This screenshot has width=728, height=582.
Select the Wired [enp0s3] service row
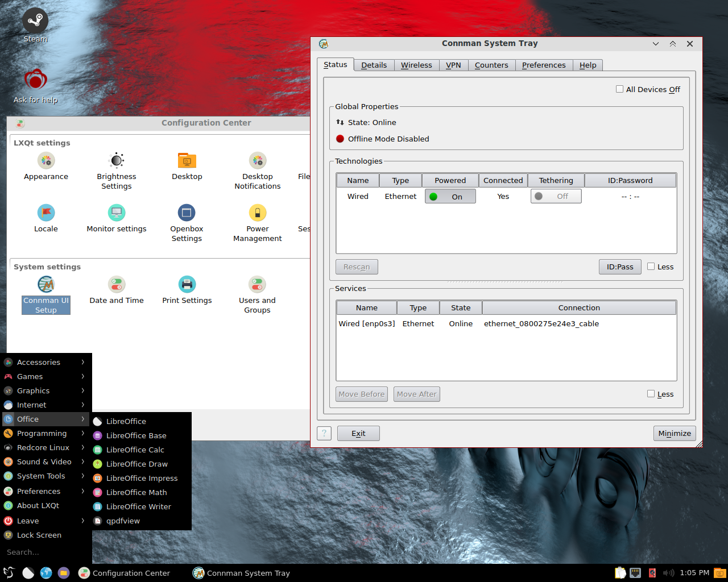click(506, 323)
